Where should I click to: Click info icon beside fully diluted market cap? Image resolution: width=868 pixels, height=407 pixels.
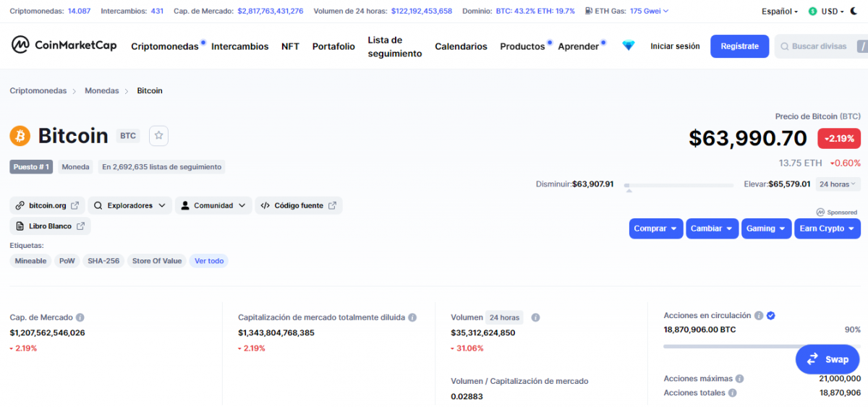(412, 317)
